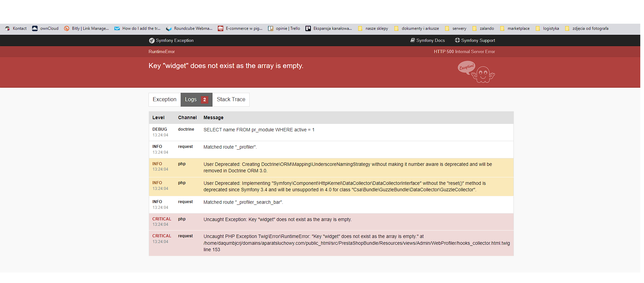Click the Symfony Support lifebuoy icon
The image size is (644, 283).
pyautogui.click(x=457, y=40)
